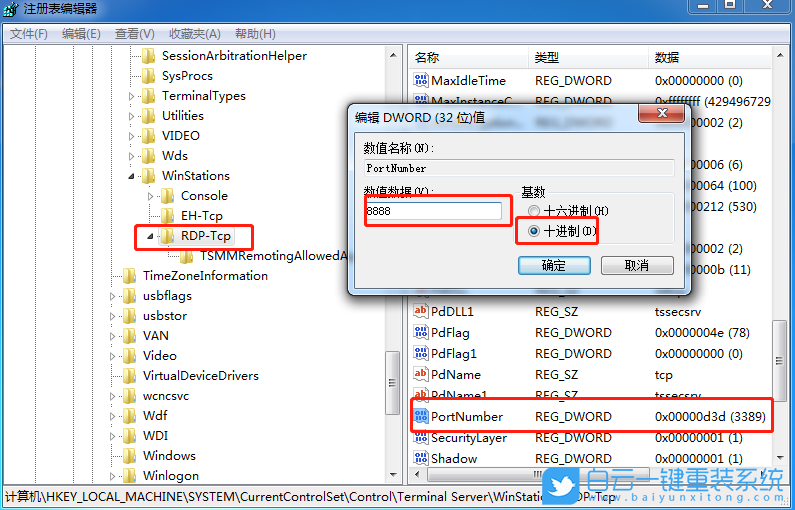Close the 编辑 DWORD dialog with X

tap(662, 113)
